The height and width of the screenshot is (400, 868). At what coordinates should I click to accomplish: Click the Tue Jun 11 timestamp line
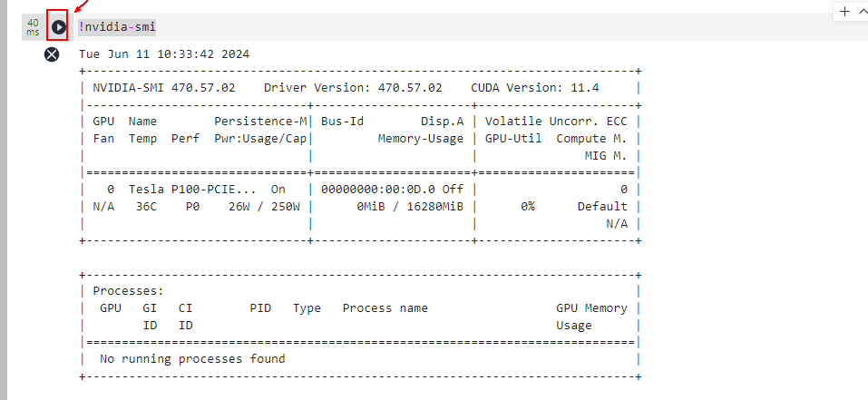click(x=164, y=54)
